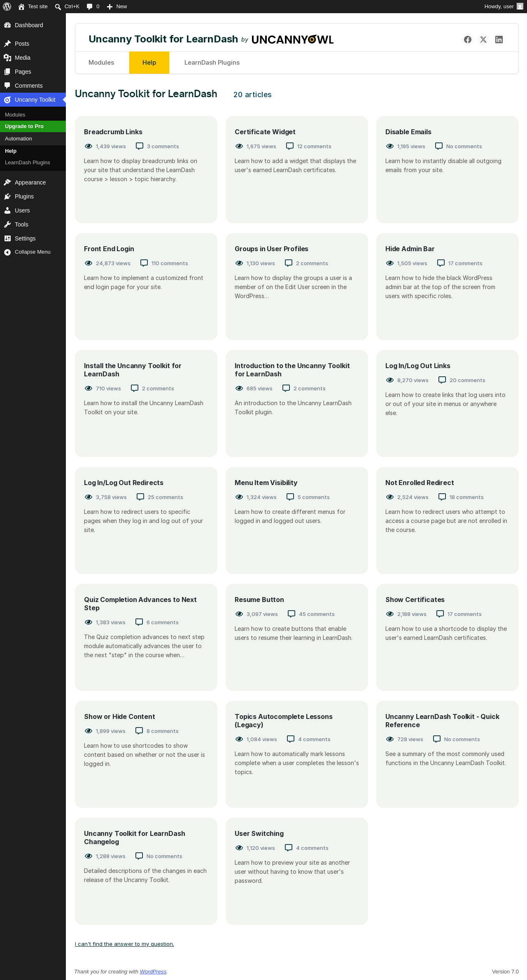Click the eye icon on User Switching card

tap(239, 848)
